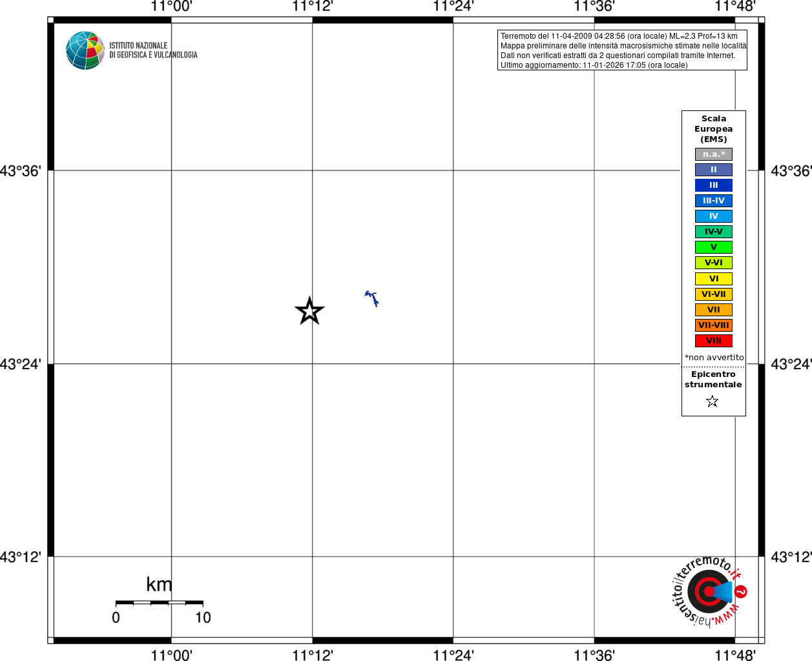Click the blue intensity marker near epicenter
The height and width of the screenshot is (661, 812).
tap(371, 298)
